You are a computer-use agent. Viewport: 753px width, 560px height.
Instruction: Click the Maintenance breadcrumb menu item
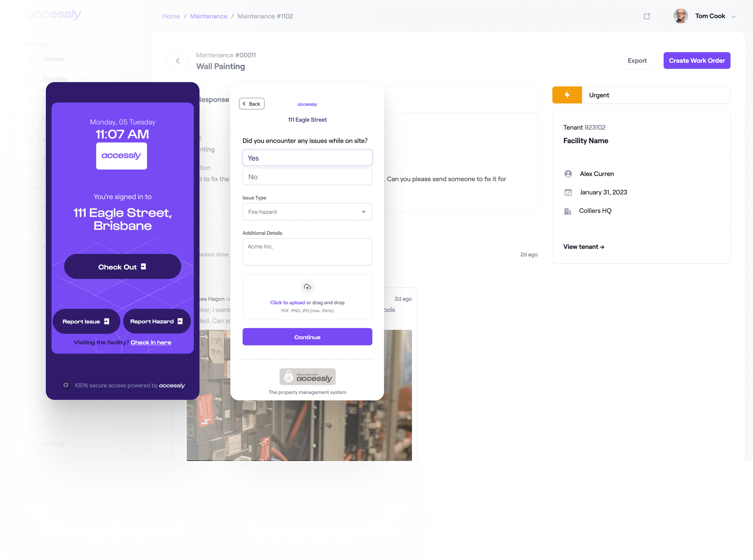(x=208, y=16)
